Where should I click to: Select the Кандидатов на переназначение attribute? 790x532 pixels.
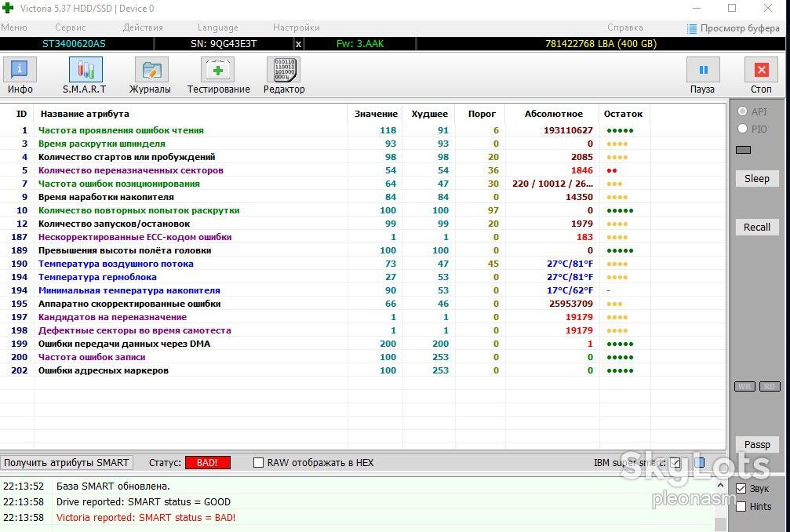click(x=362, y=317)
